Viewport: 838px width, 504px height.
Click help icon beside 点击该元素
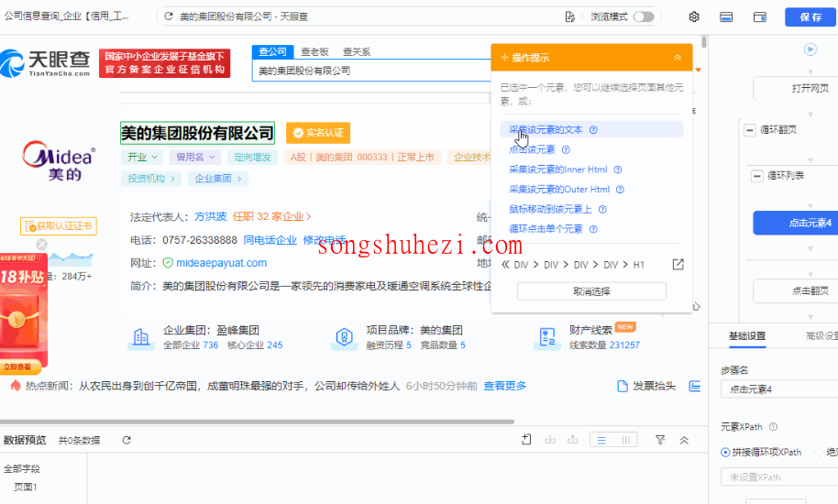click(566, 149)
